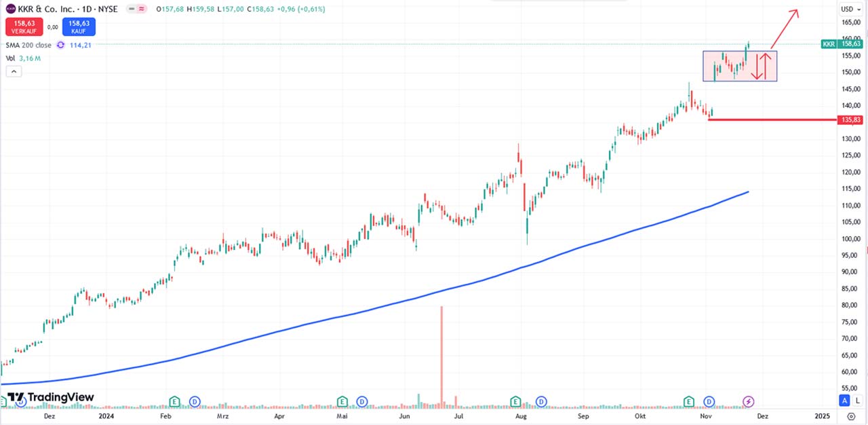Viewport: 868px width, 425px height.
Task: Click the red 135,83 price axis label
Action: pos(850,119)
